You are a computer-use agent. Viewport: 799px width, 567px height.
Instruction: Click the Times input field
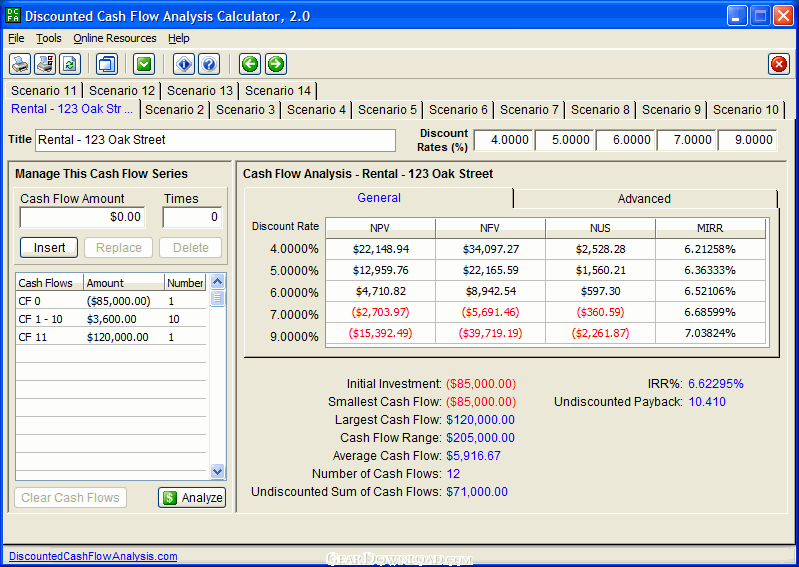[192, 217]
